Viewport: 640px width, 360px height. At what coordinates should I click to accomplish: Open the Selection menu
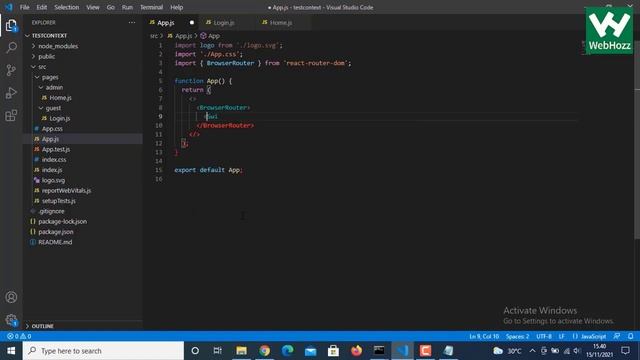67,7
